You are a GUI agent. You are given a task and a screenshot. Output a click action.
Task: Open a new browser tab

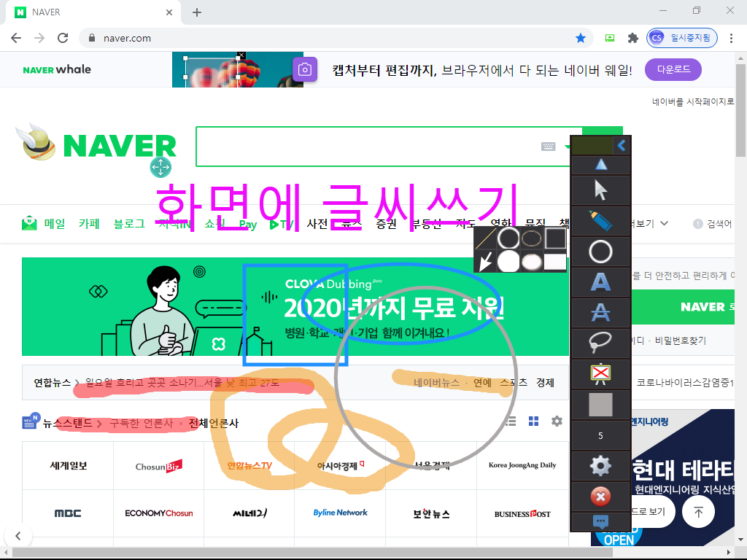click(x=197, y=12)
